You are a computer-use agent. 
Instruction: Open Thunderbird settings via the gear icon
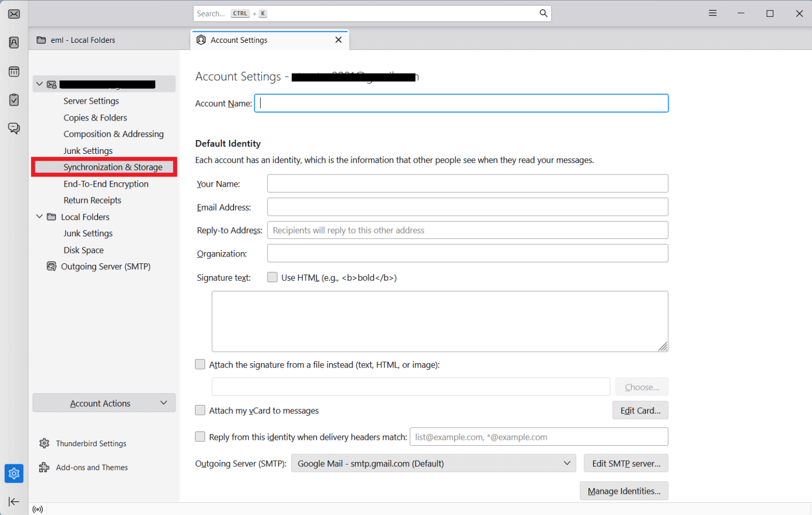click(x=14, y=473)
